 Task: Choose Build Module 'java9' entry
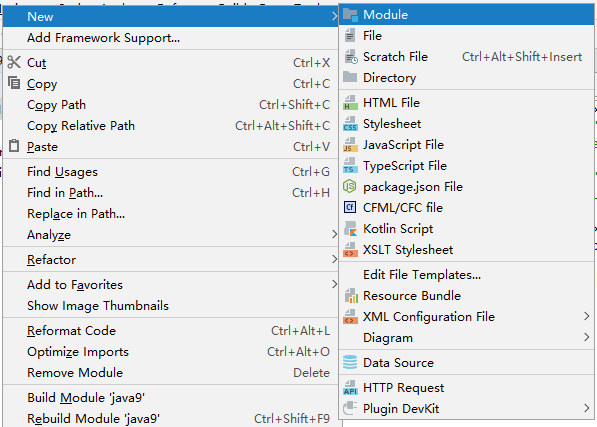[x=170, y=398]
